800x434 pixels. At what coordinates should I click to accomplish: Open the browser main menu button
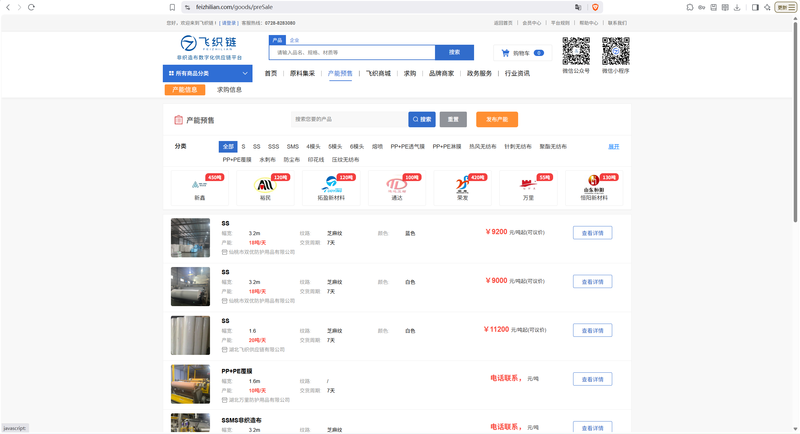[x=785, y=7]
